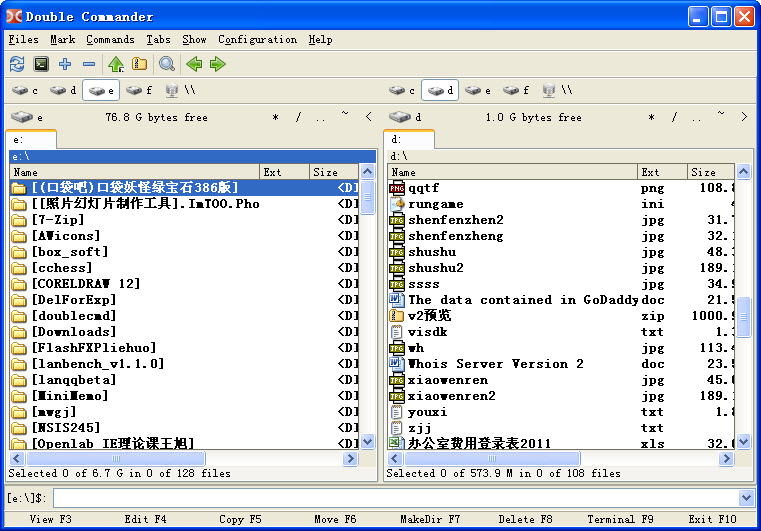Screen dimensions: 761x531
Task: Click the blue plus select-group icon
Action: (65, 64)
